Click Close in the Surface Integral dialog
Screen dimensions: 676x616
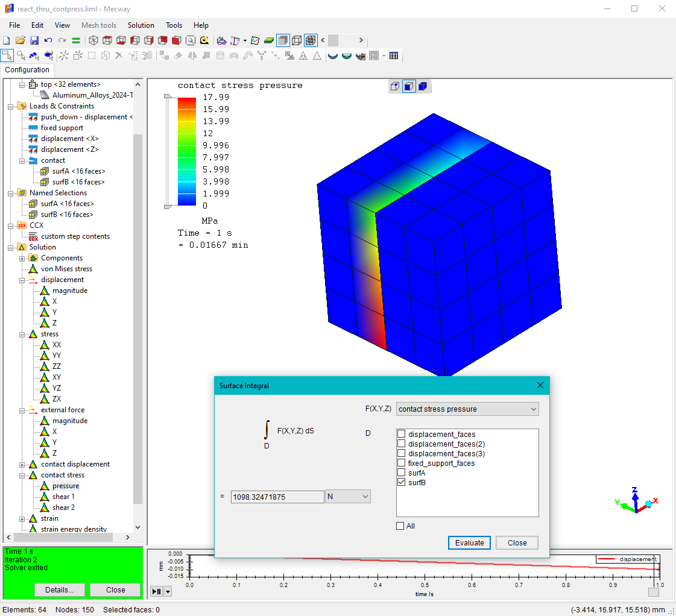click(x=517, y=543)
